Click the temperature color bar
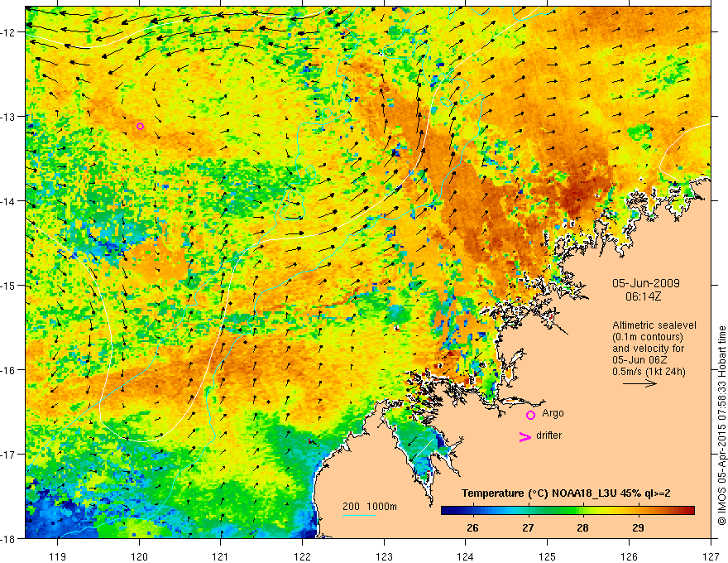This screenshot has width=728, height=563. coord(568,511)
